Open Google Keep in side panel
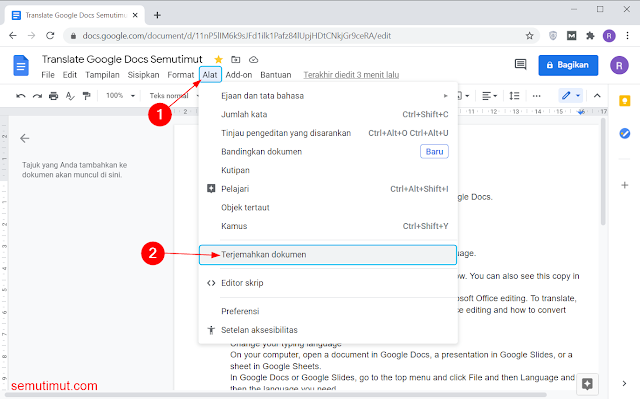The width and height of the screenshot is (640, 399). tap(624, 100)
